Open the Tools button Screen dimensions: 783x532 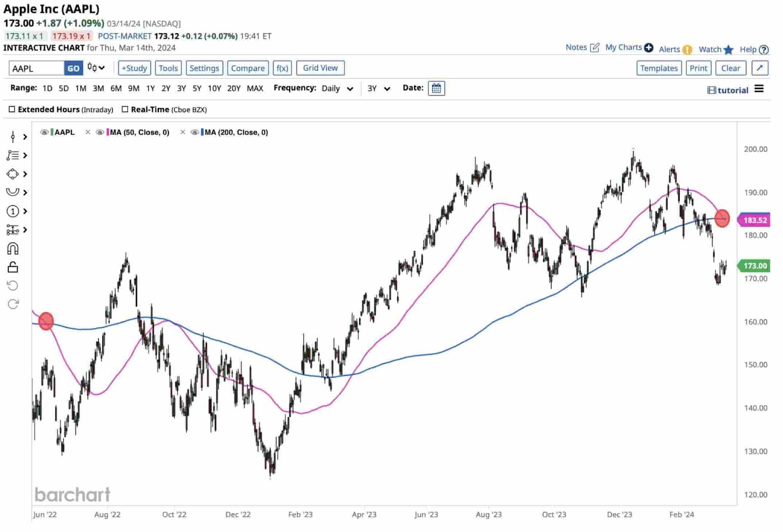click(x=168, y=68)
